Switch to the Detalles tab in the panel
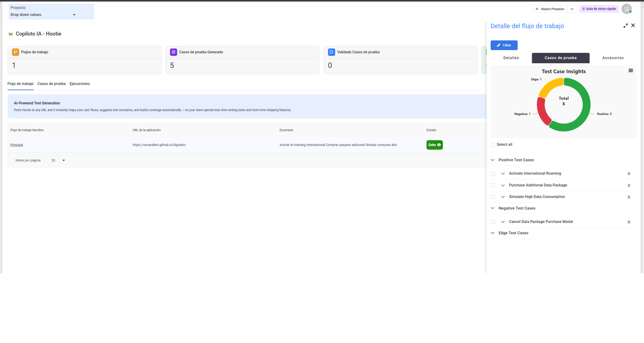Image resolution: width=644 pixels, height=343 pixels. tap(511, 58)
